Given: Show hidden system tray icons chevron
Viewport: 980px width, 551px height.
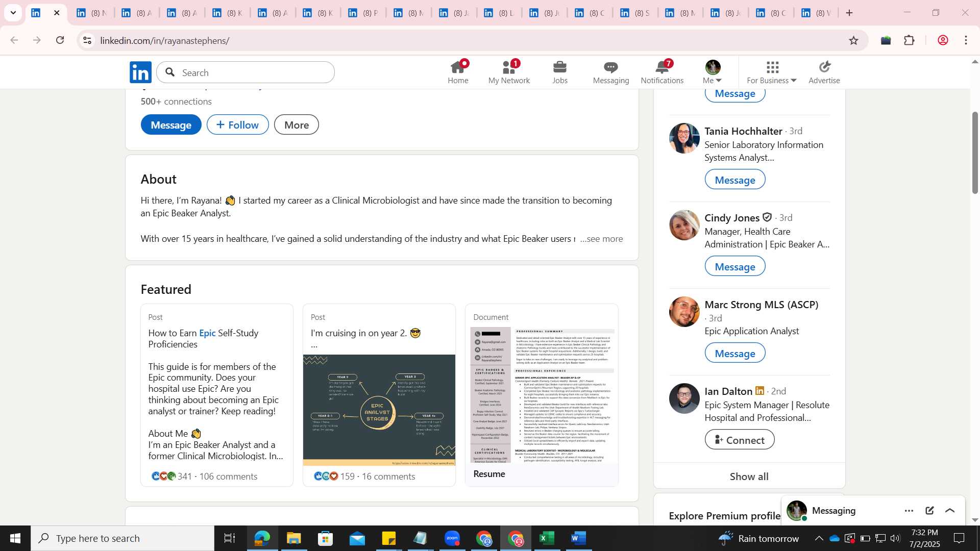Looking at the screenshot, I should click(x=819, y=538).
